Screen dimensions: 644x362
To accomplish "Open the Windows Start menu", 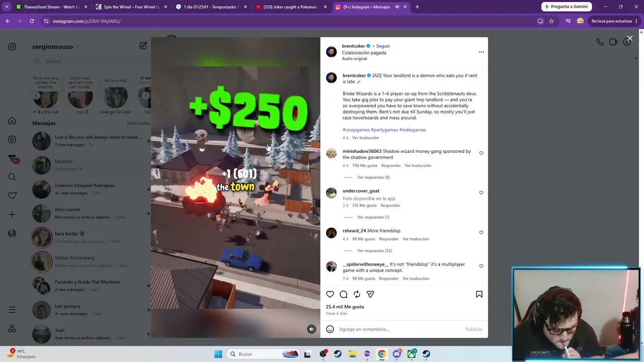I will (218, 354).
